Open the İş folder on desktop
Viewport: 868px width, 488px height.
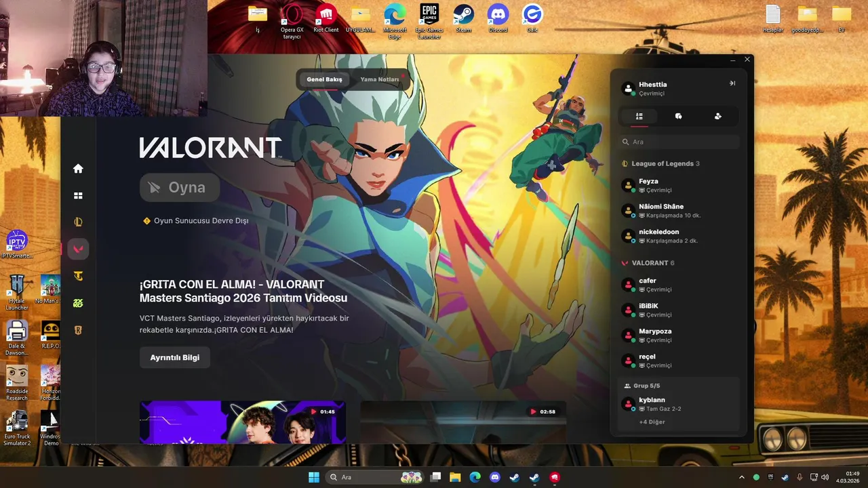pyautogui.click(x=258, y=19)
